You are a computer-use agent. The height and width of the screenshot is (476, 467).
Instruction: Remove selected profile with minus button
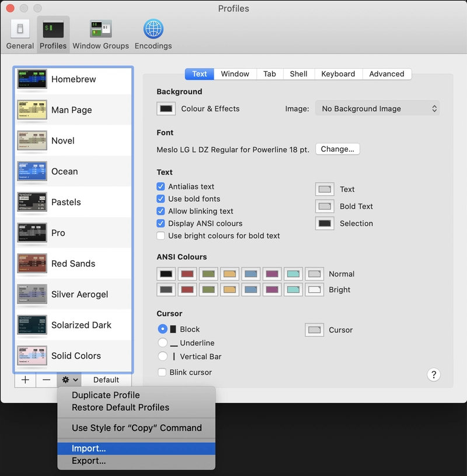coord(47,380)
